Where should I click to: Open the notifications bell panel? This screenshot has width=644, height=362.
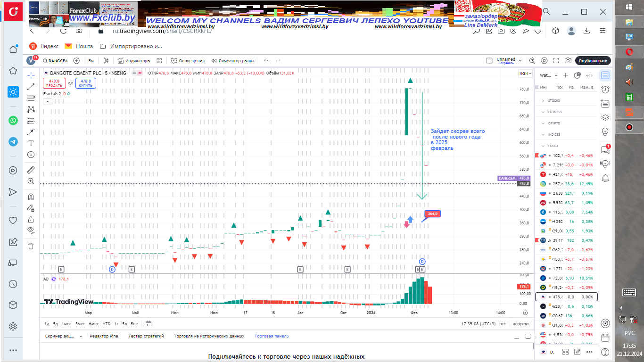tap(605, 178)
